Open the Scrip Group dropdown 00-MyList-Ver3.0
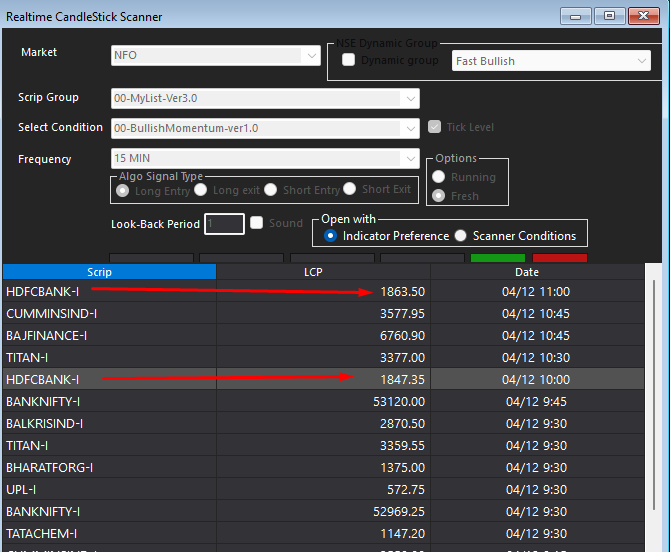670x552 pixels. pyautogui.click(x=265, y=99)
